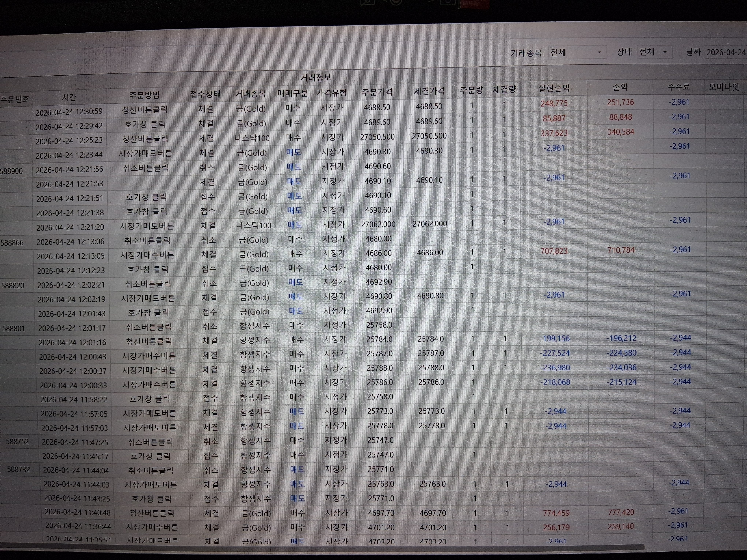Image resolution: width=747 pixels, height=560 pixels.
Task: Click loss value -234,036
Action: [x=621, y=367]
